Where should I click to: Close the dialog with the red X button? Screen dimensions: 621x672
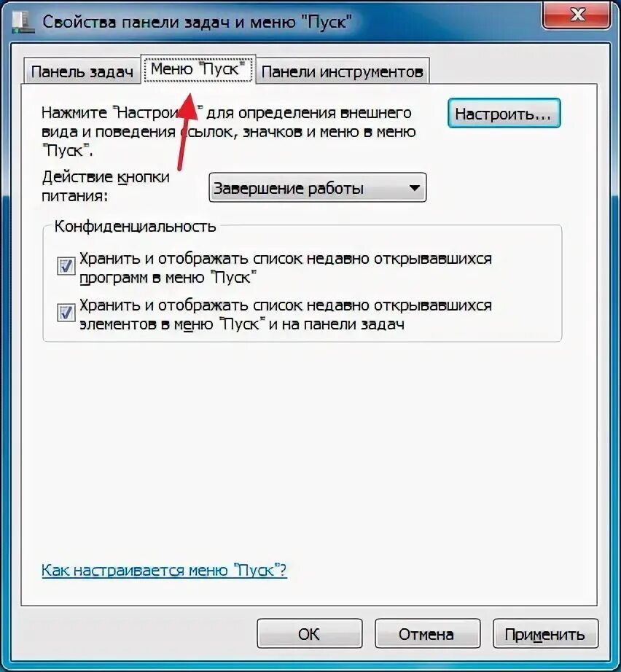point(576,15)
